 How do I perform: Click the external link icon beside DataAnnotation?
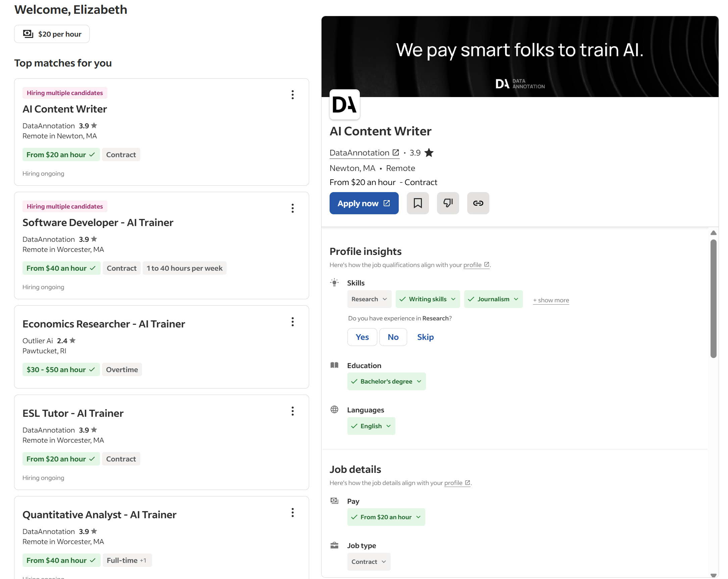click(x=396, y=153)
